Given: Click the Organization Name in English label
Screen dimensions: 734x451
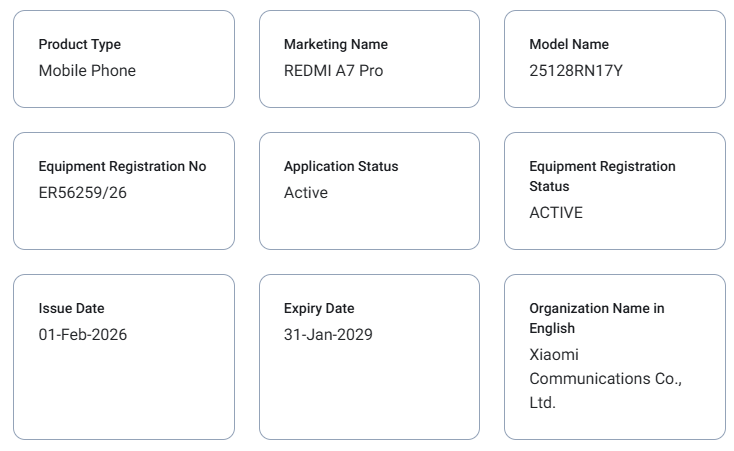Looking at the screenshot, I should (596, 318).
